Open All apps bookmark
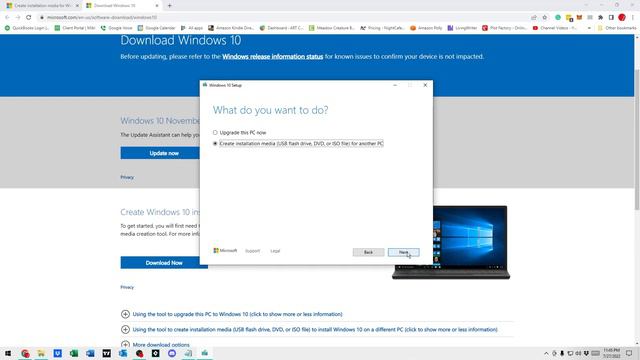The width and height of the screenshot is (640, 360). tap(191, 28)
